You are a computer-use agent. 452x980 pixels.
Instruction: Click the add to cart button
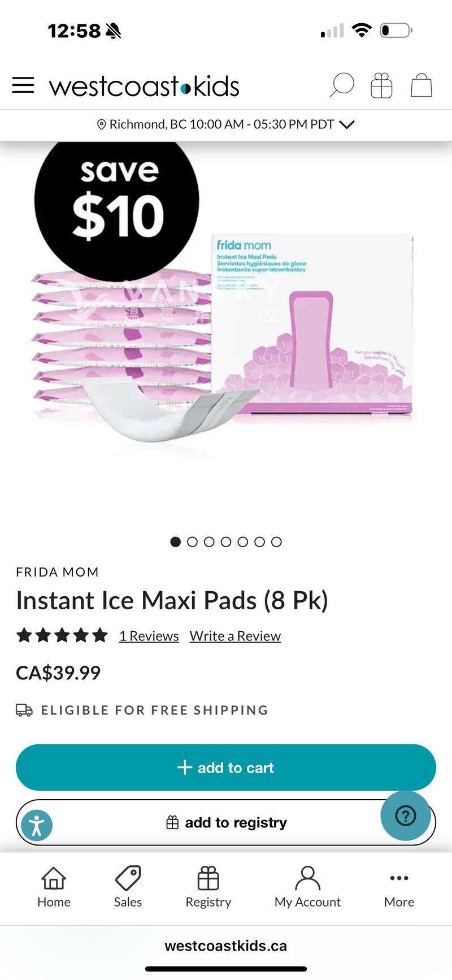pyautogui.click(x=226, y=767)
